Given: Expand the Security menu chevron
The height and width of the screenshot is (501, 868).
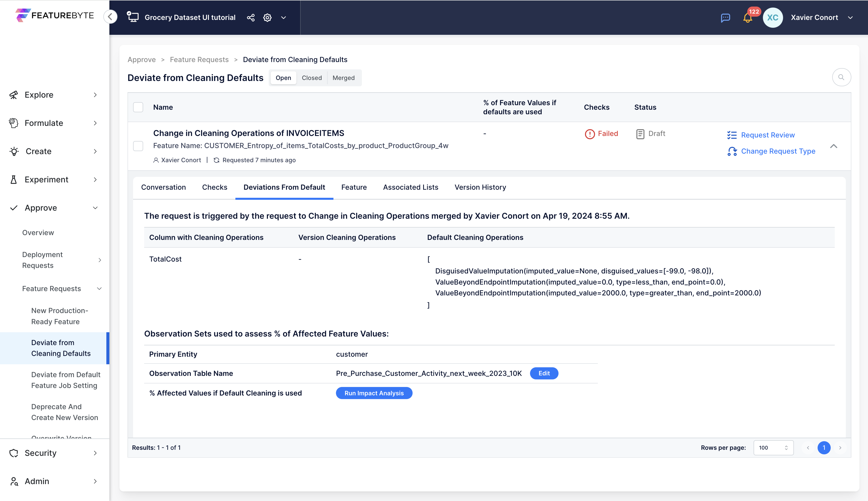Looking at the screenshot, I should pyautogui.click(x=95, y=453).
